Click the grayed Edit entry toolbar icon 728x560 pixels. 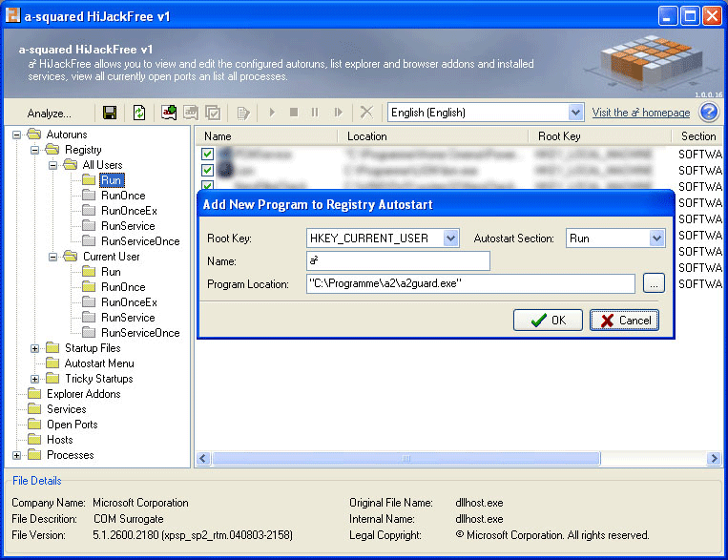[x=191, y=113]
